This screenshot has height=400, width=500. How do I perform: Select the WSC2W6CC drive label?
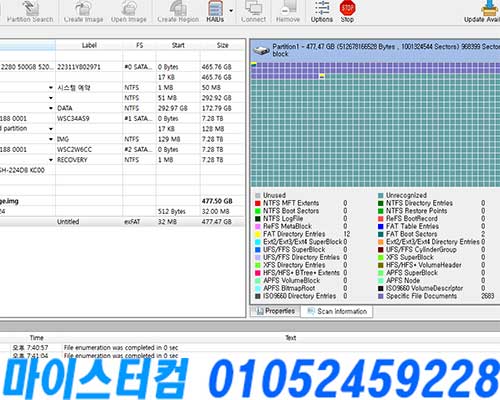tap(74, 150)
